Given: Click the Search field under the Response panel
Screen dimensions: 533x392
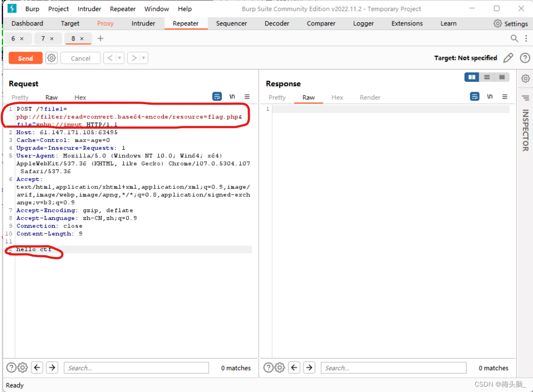Looking at the screenshot, I should 393,367.
